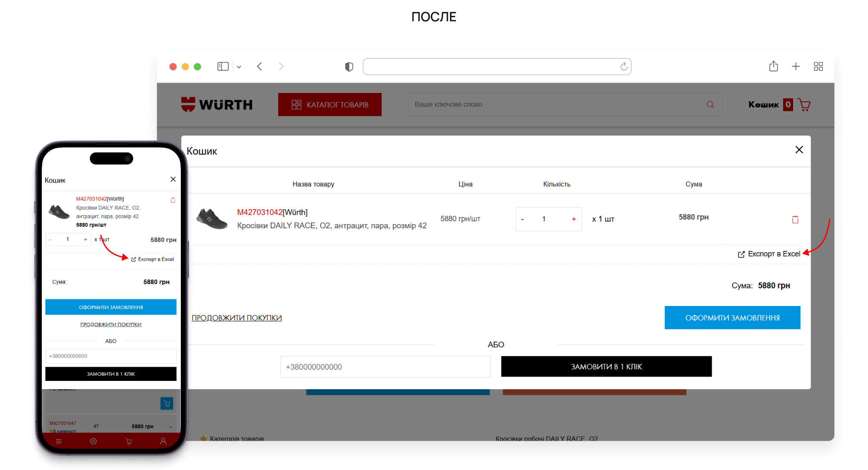Click the Експорт в Excel link in desktop cart
Screen dimensions: 868x470
tap(769, 254)
